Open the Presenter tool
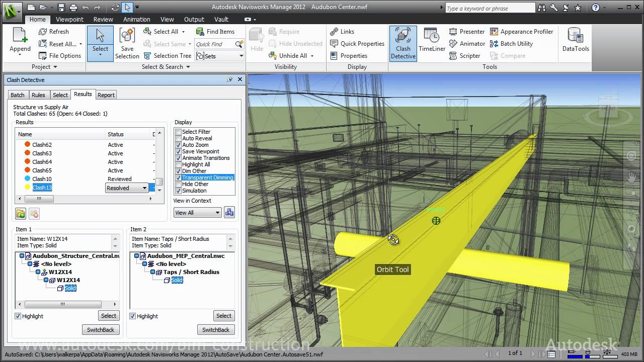 pyautogui.click(x=467, y=31)
